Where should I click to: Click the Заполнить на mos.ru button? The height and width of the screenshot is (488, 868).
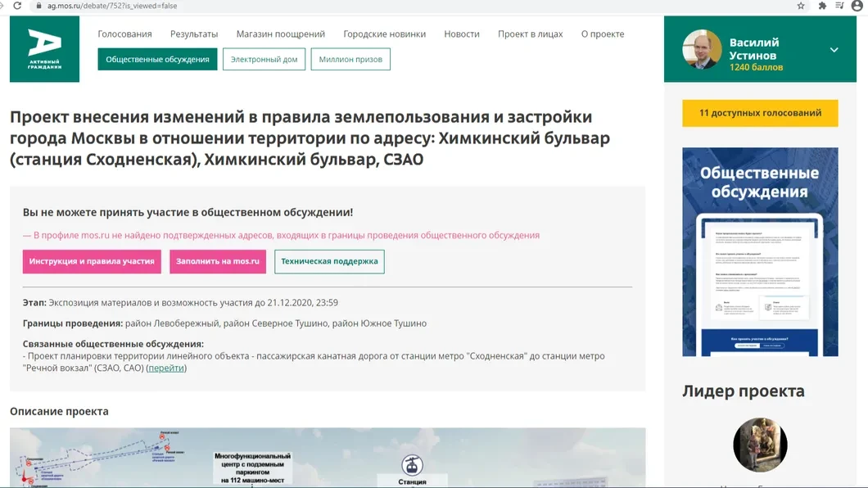pos(218,262)
